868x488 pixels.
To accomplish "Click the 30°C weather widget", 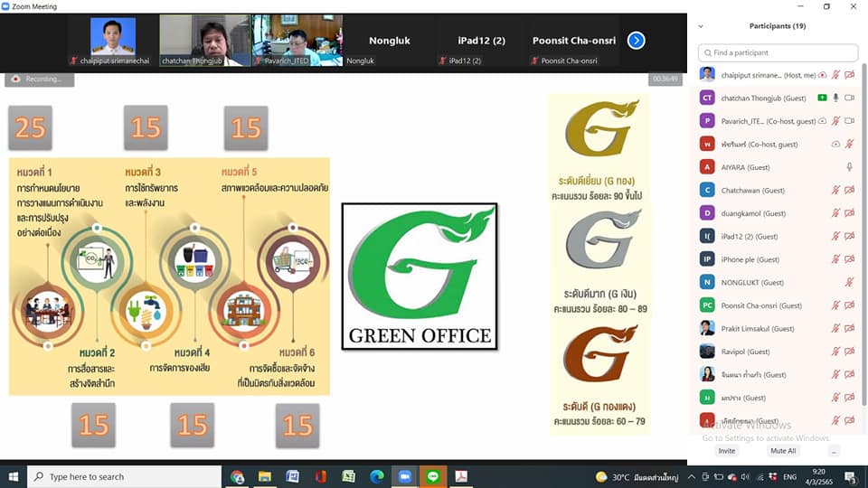I will click(x=637, y=477).
